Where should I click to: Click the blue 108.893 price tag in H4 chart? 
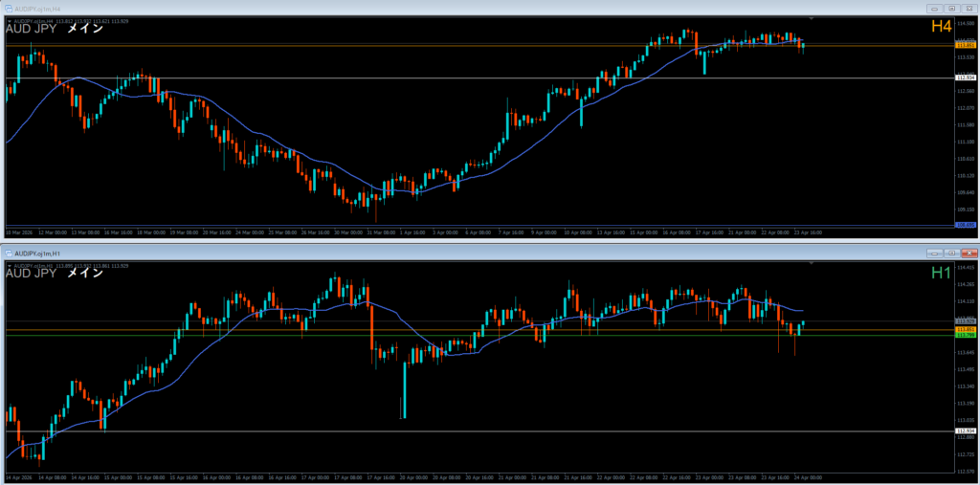click(965, 225)
